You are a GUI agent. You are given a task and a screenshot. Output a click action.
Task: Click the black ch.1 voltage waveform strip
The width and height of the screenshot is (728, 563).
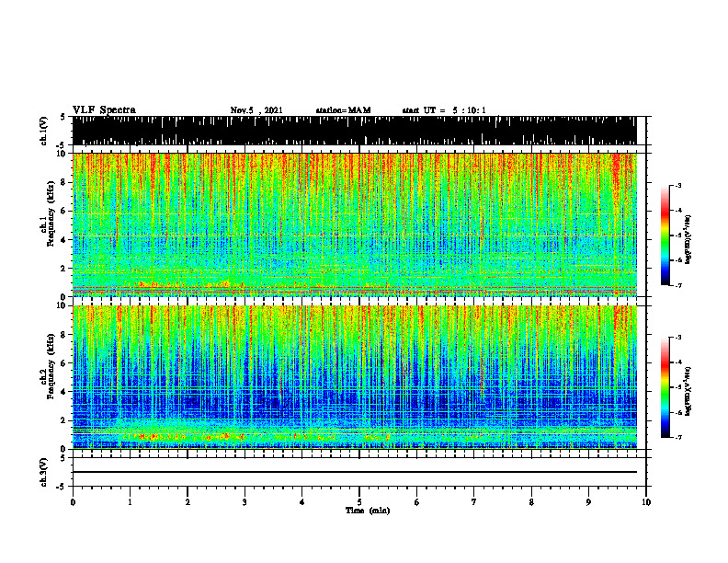coord(354,131)
